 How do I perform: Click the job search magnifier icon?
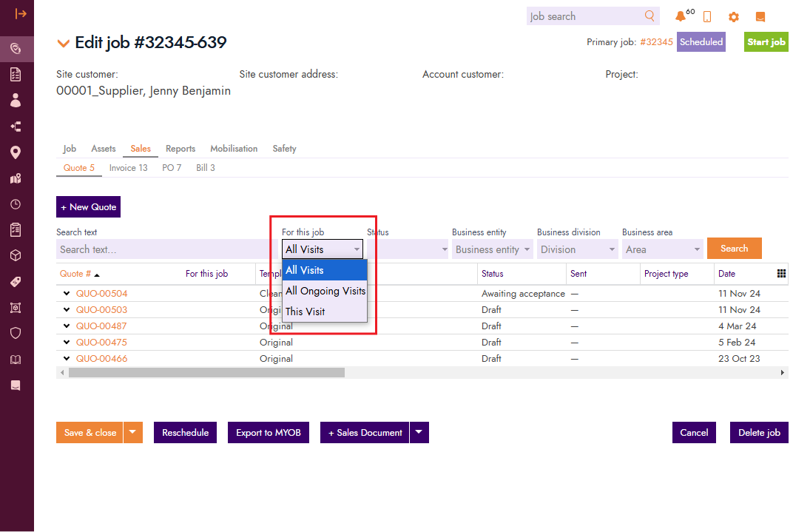649,16
